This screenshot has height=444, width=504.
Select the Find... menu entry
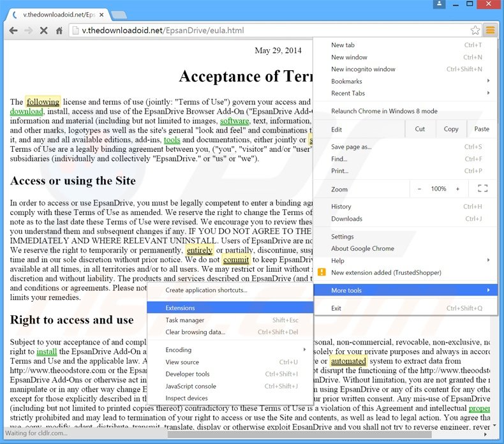click(x=405, y=159)
